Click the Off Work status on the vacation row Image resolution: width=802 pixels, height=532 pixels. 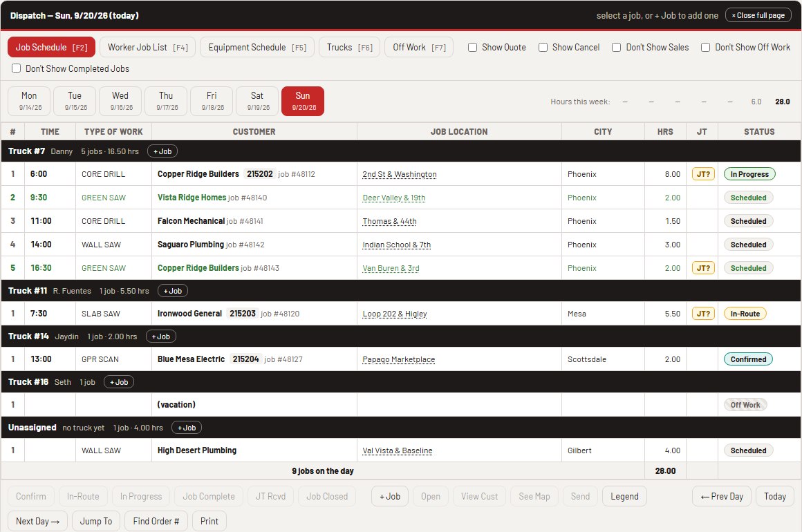745,405
